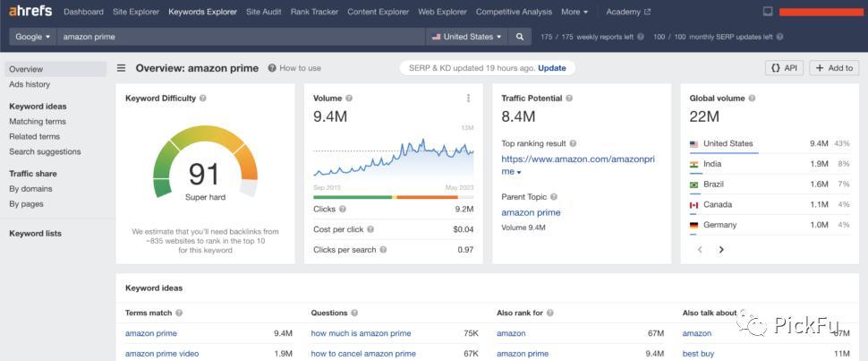Open amazon prime video keyword idea
This screenshot has height=361, width=868.
[162, 354]
